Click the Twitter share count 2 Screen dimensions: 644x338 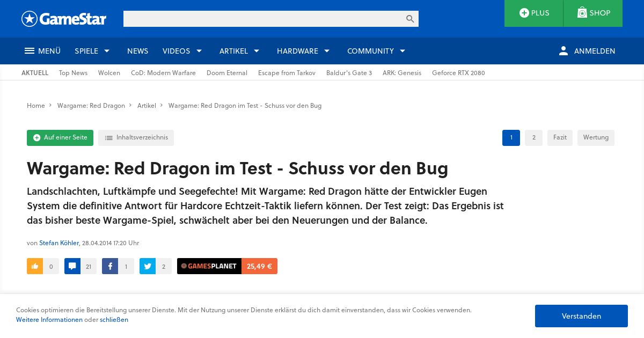point(164,266)
